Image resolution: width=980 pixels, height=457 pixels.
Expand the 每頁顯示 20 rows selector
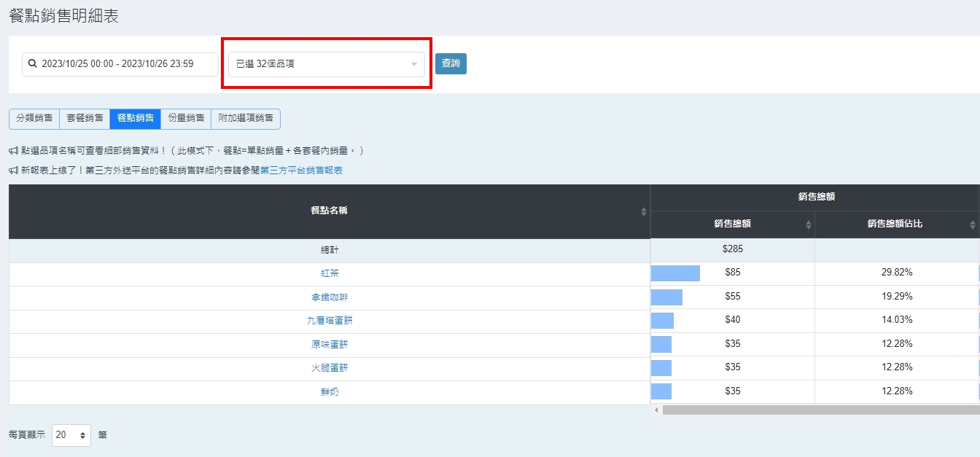(71, 435)
